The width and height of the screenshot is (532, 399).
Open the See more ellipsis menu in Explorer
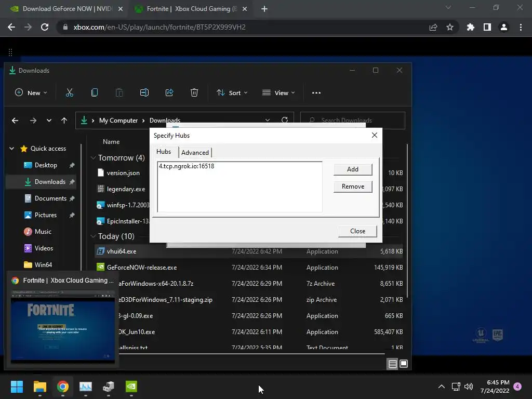pos(316,92)
